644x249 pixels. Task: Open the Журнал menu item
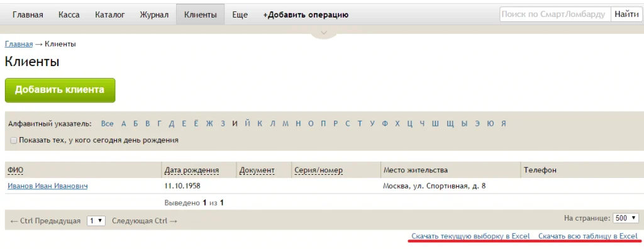[154, 15]
